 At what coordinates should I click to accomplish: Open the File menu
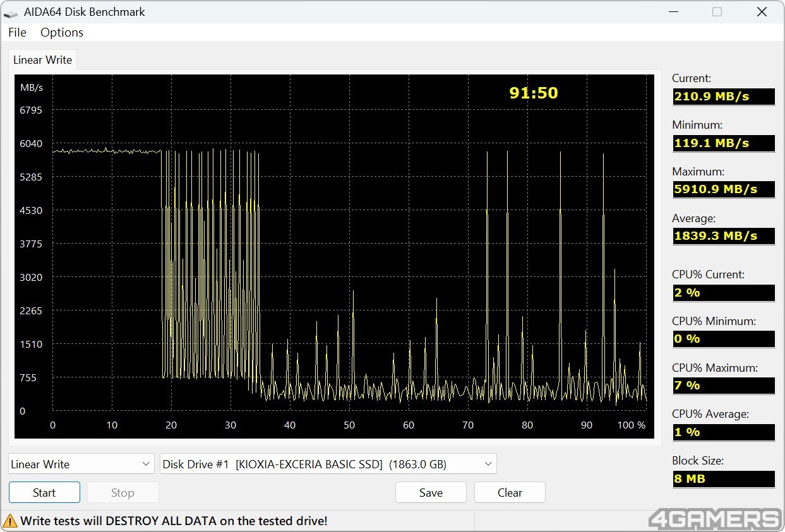click(x=17, y=32)
